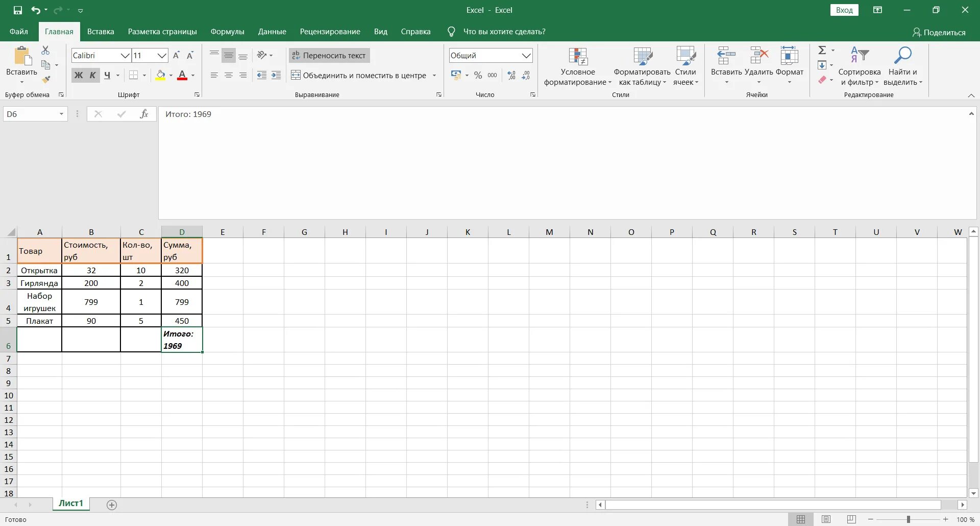Increase font size with the larger A icon

tap(176, 55)
